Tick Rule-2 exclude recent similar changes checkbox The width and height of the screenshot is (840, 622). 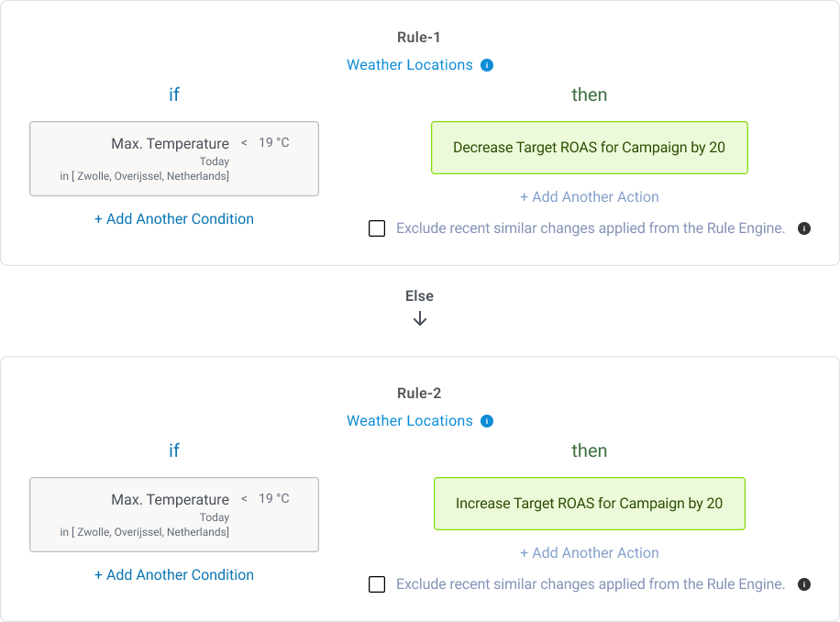[377, 584]
